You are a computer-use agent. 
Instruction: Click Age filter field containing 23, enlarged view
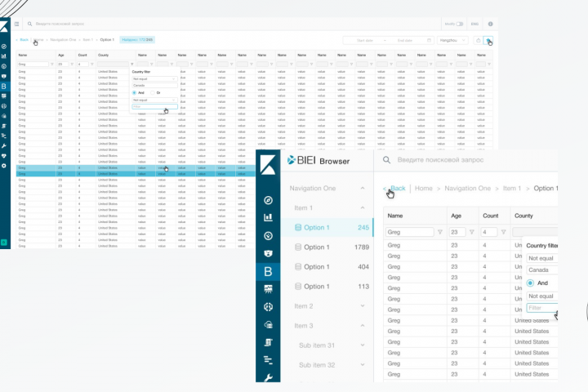(x=457, y=232)
